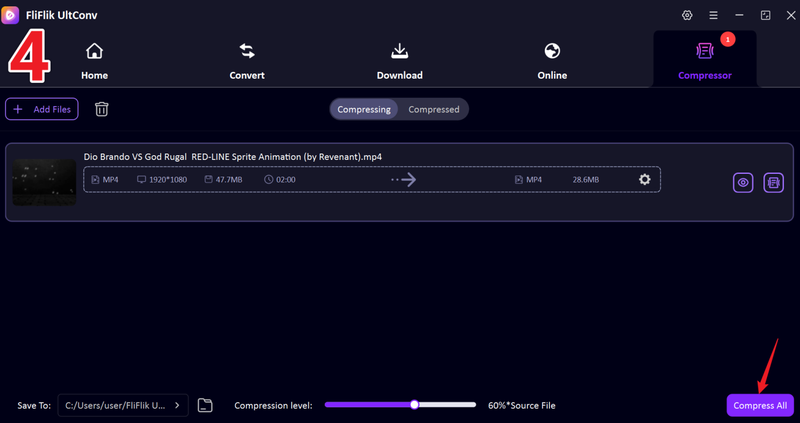Open the Download tab
800x423 pixels.
click(x=399, y=61)
